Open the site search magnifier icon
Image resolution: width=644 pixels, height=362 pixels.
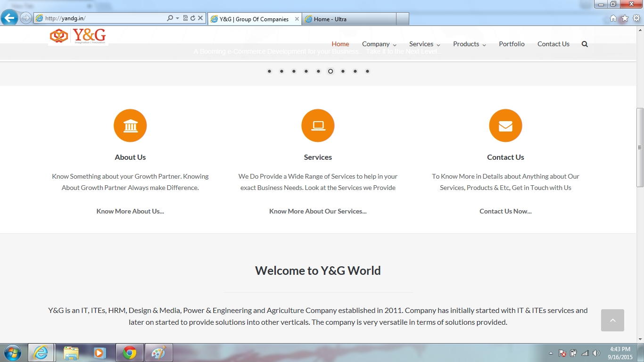pos(585,44)
